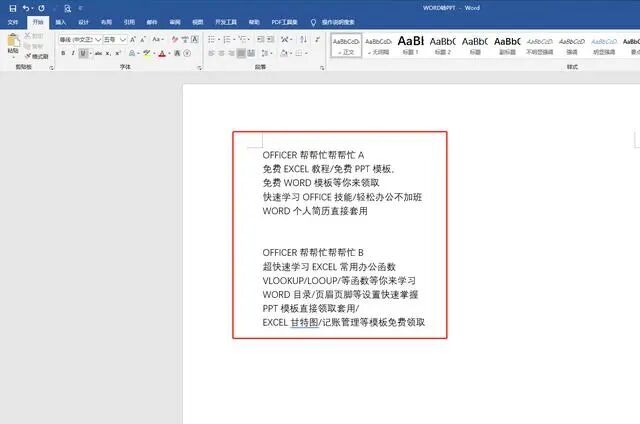The height and width of the screenshot is (424, 640).
Task: Open the PDF toolset (PDF工具集) tab
Action: (284, 22)
